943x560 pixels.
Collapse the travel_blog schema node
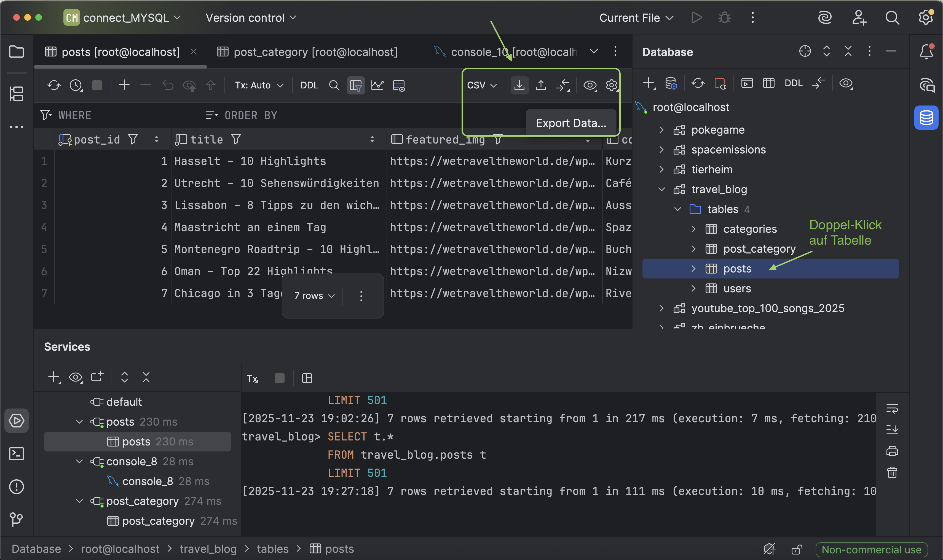[x=662, y=190]
